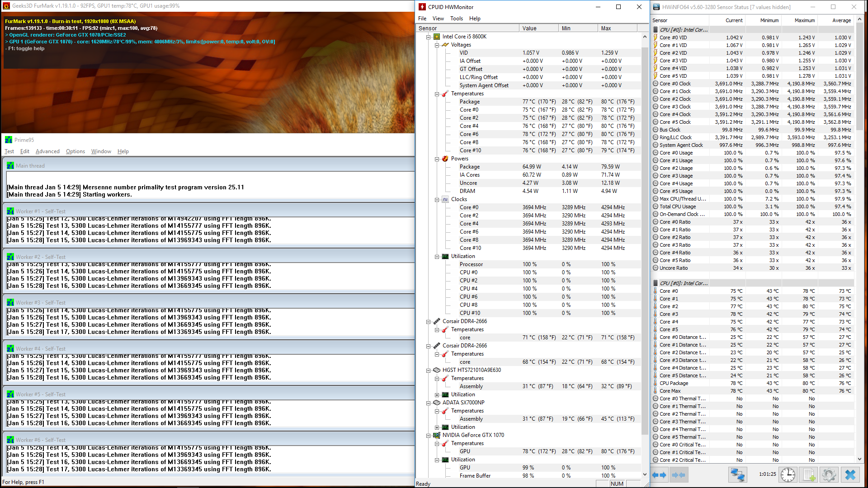Click the Clocks icon in HWMonitor tree
This screenshot has width=868, height=488.
tap(445, 199)
